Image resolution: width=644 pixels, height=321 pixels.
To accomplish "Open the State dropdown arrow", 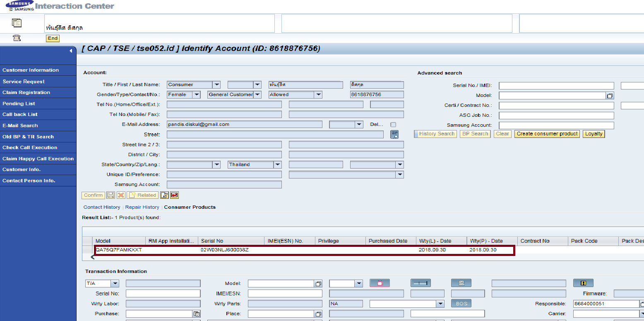I will click(x=216, y=164).
